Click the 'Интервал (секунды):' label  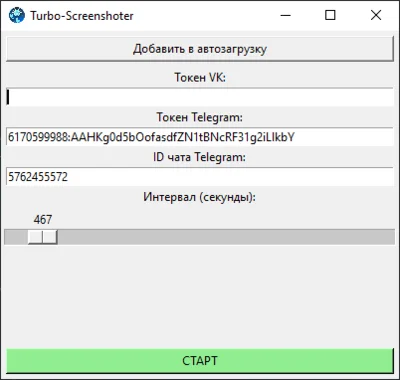coord(200,197)
